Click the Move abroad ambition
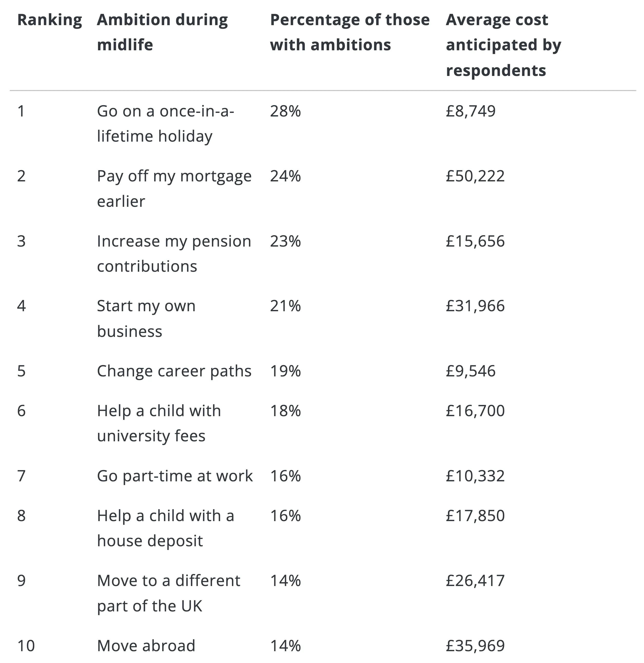 [x=146, y=645]
